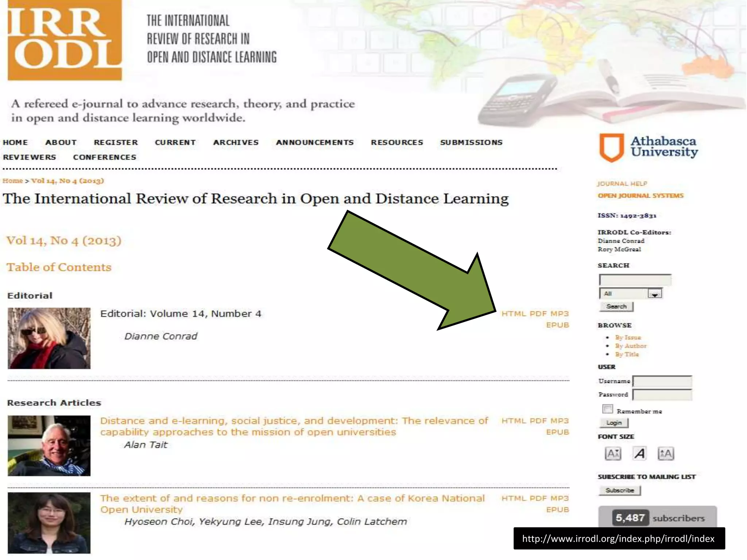Open the ANNOUNCEMENTS menu item
Viewport: 747px width, 560px height.
click(315, 143)
